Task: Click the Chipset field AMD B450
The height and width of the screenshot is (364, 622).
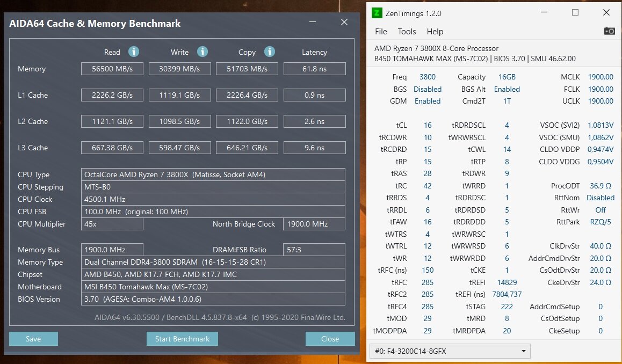Action: point(213,274)
